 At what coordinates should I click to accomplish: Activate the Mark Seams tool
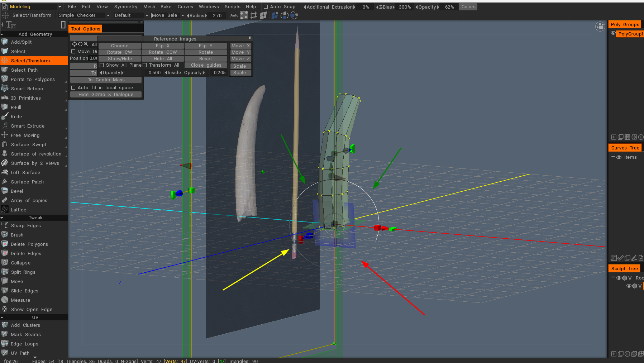point(25,334)
